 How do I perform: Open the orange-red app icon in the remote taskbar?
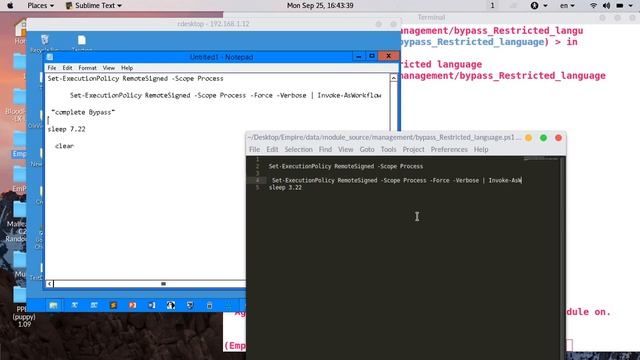point(132,305)
